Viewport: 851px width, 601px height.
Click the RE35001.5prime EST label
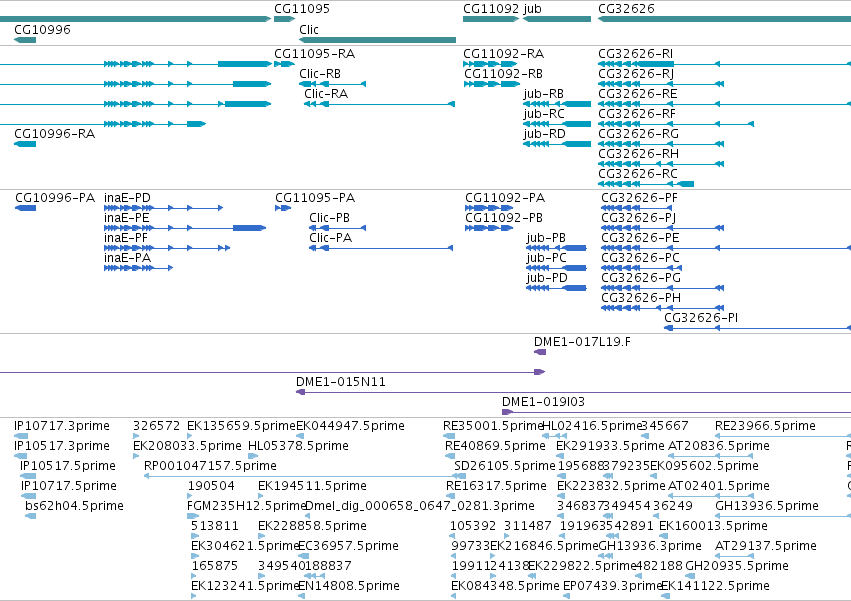493,426
